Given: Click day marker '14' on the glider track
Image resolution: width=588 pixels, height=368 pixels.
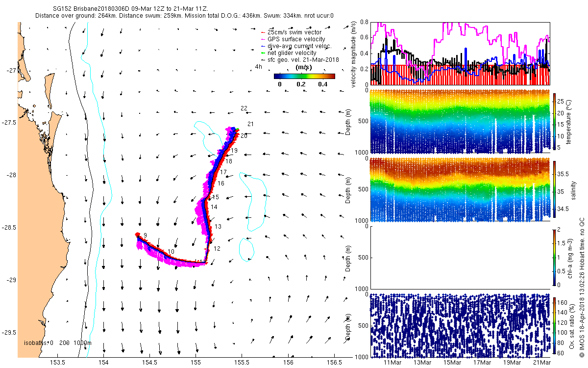Looking at the screenshot, I should [214, 207].
